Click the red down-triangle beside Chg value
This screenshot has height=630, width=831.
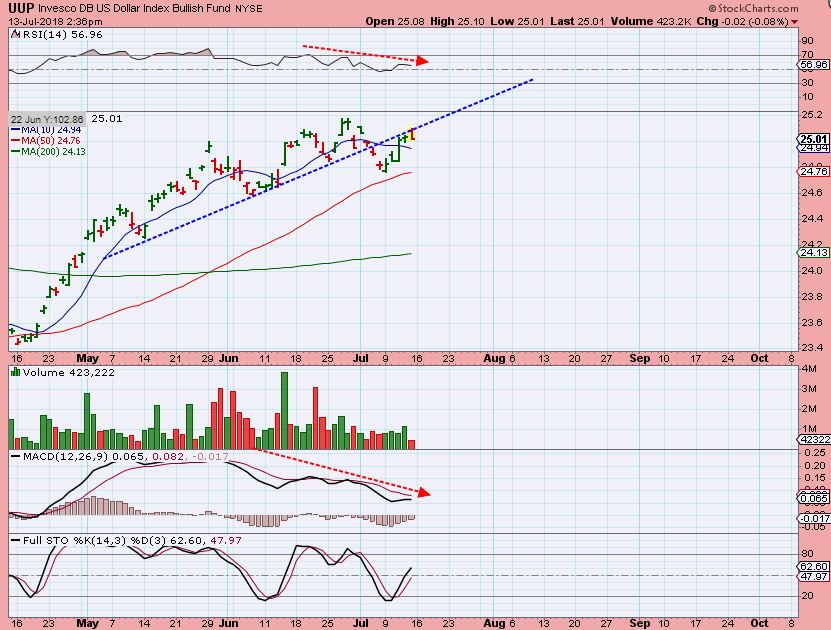794,22
